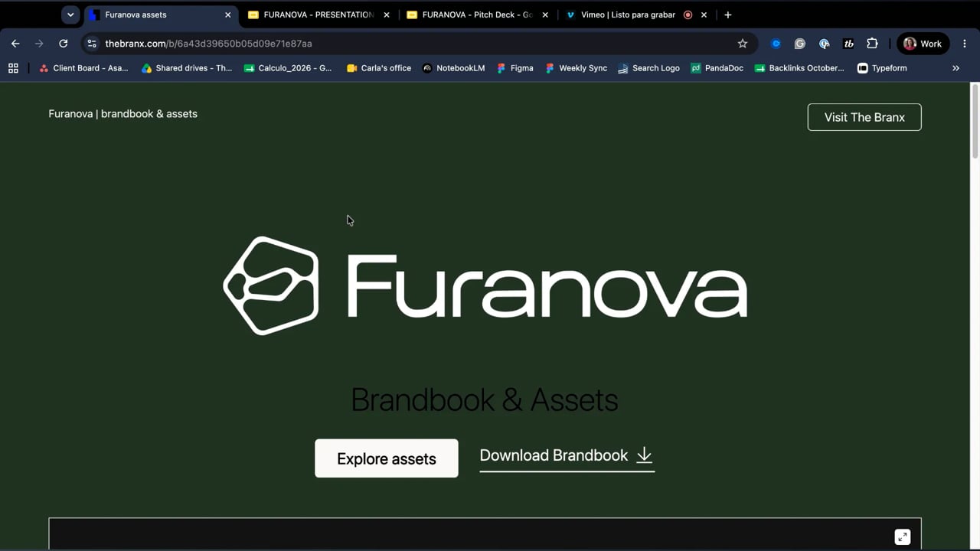The image size is (980, 551).
Task: Click the Furanova | brandbook & assets header text
Action: point(123,113)
